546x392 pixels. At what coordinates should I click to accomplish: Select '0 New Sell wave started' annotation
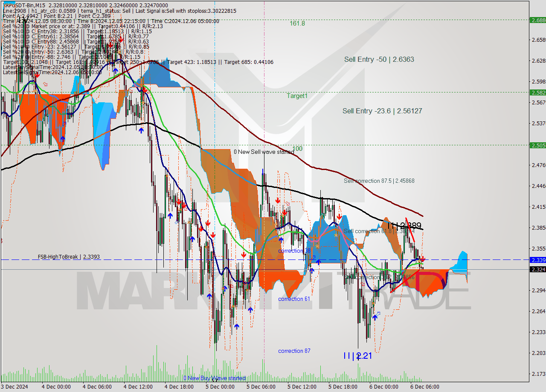264,152
